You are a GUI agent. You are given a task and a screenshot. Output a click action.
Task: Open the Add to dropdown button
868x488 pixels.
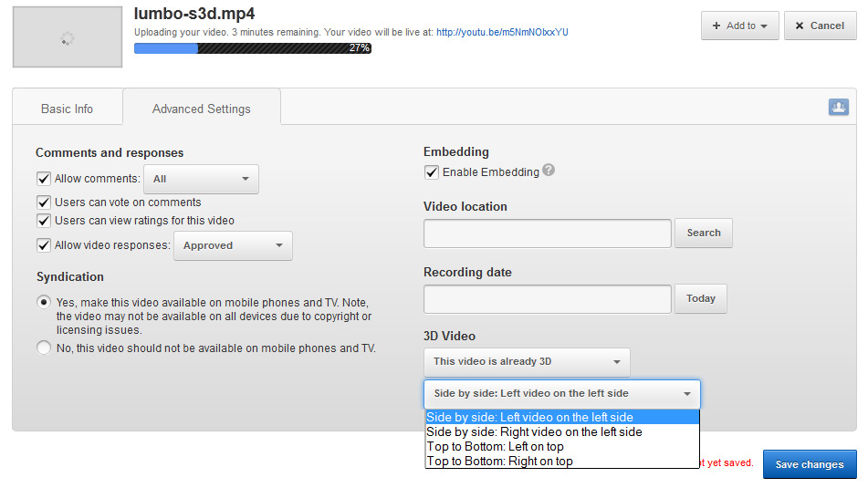(739, 26)
